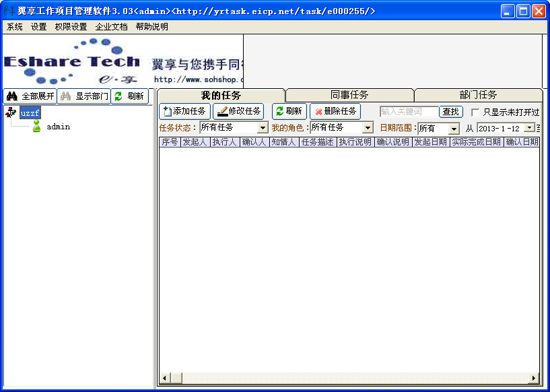550x392 pixels.
Task: Switch to the 部门任务 tab
Action: click(479, 95)
